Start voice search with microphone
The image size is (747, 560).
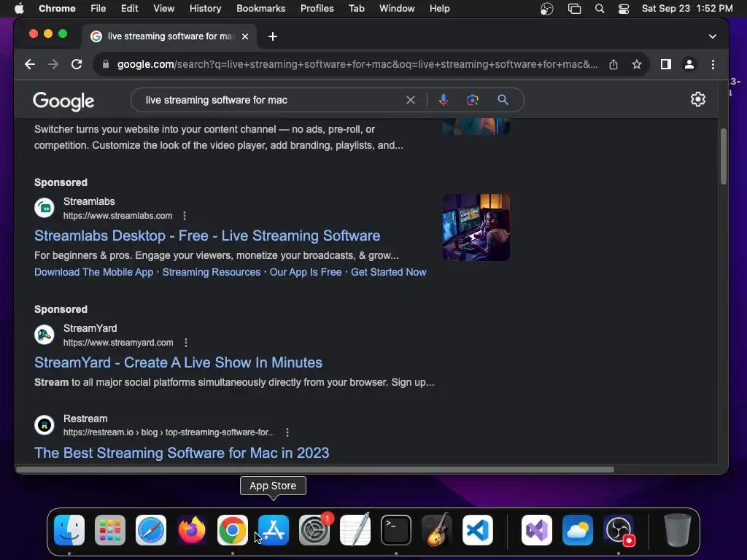[x=443, y=100]
